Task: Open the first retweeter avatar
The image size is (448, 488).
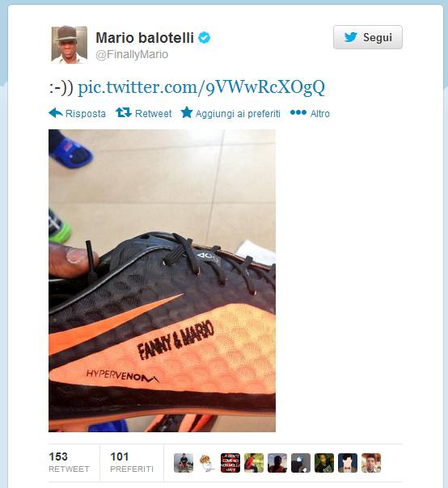Action: click(x=184, y=463)
